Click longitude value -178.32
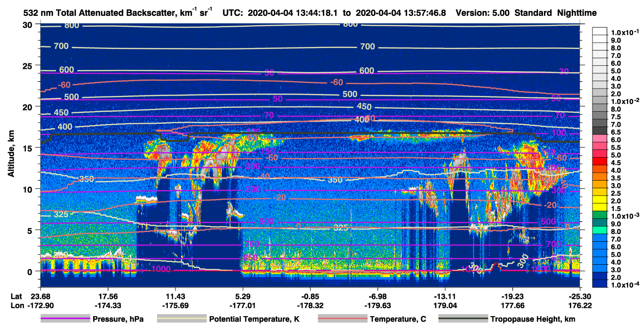 coord(310,306)
